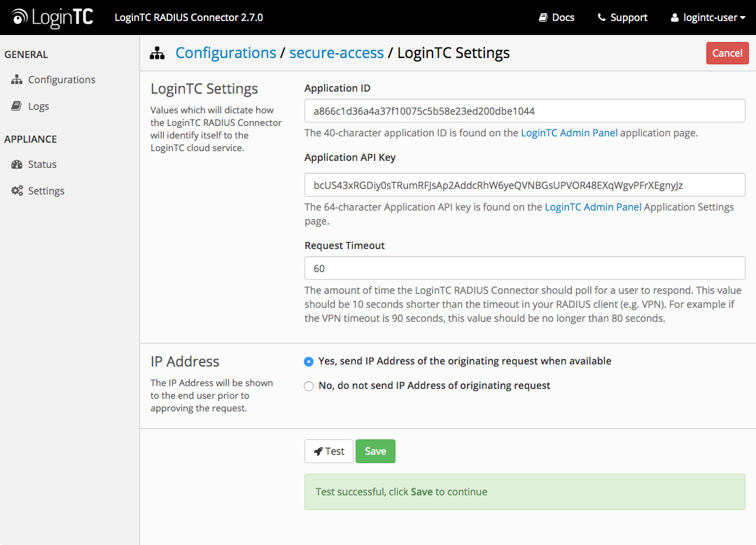The height and width of the screenshot is (545, 756).
Task: Go to Configurations breadcrumb link
Action: [x=225, y=52]
